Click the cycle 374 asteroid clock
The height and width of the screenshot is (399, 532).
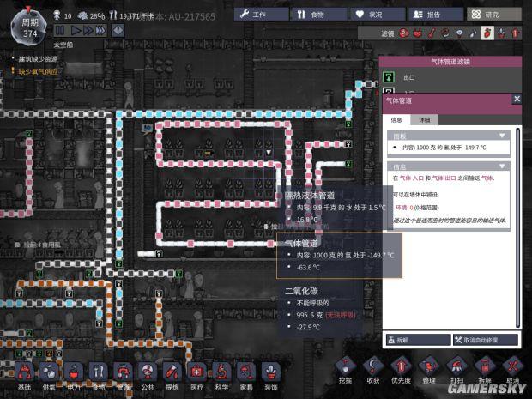coord(28,27)
